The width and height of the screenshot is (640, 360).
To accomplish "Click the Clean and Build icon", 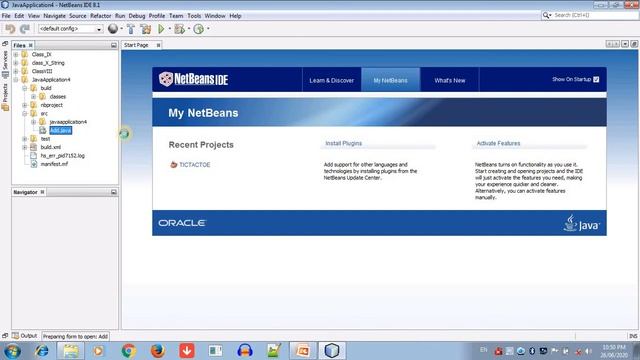I will pos(145,29).
